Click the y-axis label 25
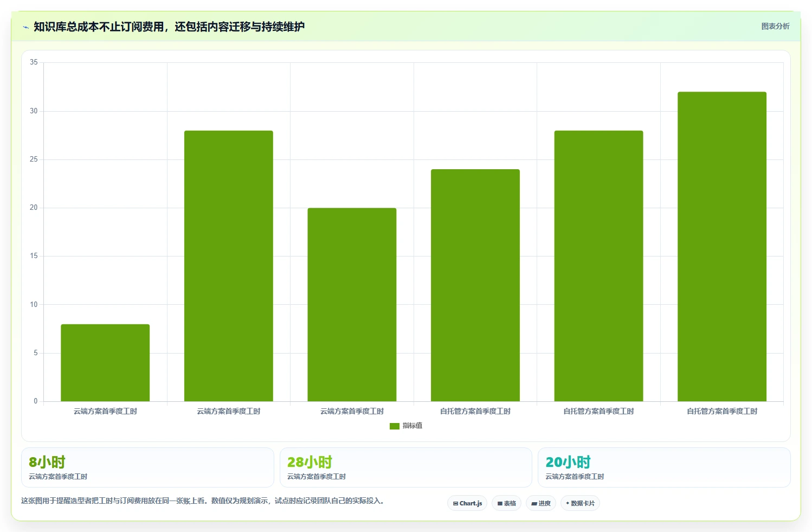Viewport: 812px width, 532px height. [34, 159]
